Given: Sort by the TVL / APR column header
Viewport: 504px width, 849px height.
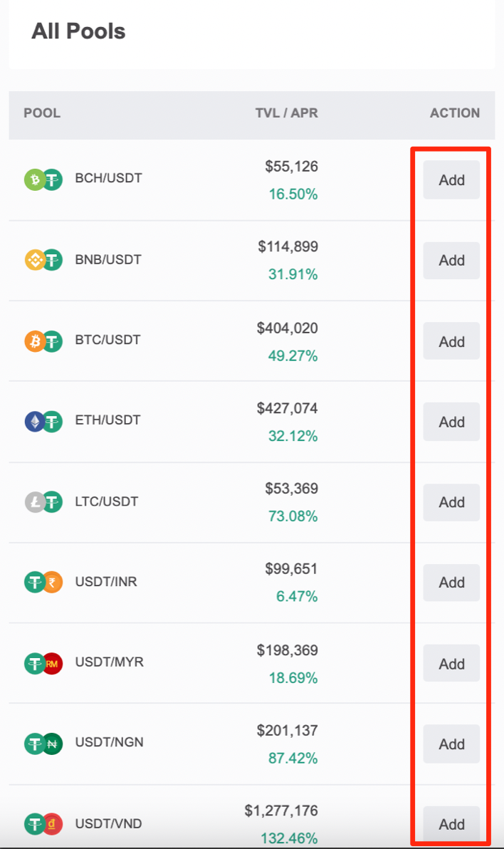Looking at the screenshot, I should [x=286, y=113].
